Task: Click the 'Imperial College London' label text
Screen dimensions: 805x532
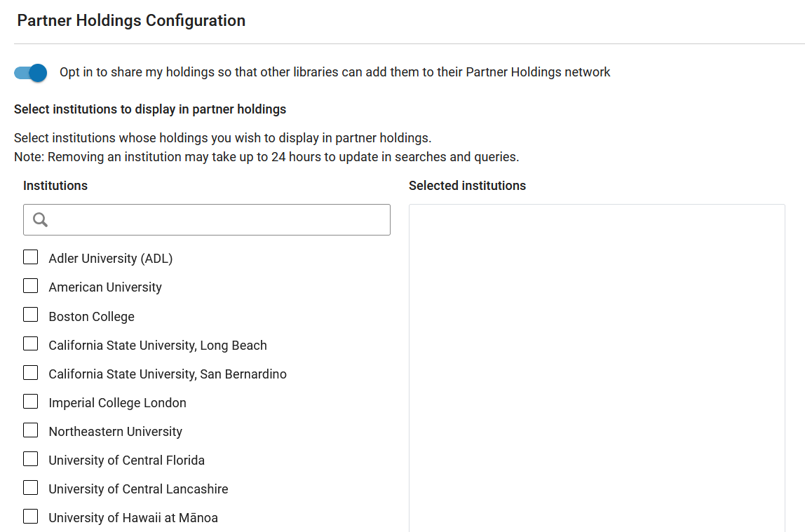Action: [x=118, y=403]
